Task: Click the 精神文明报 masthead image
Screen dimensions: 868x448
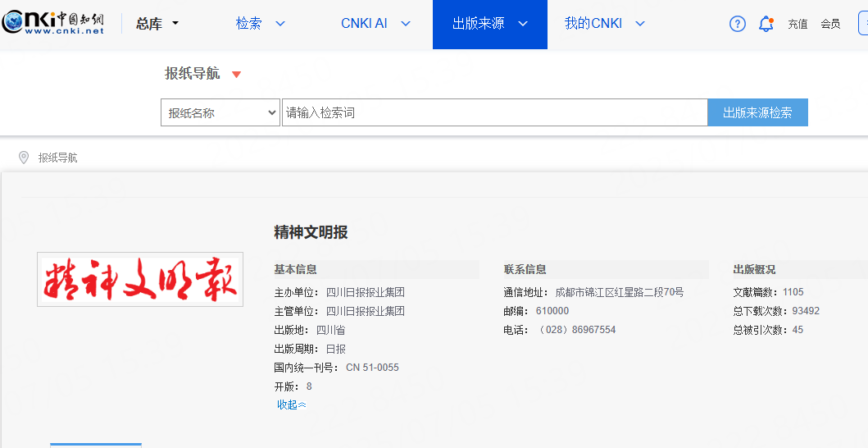Action: point(140,280)
